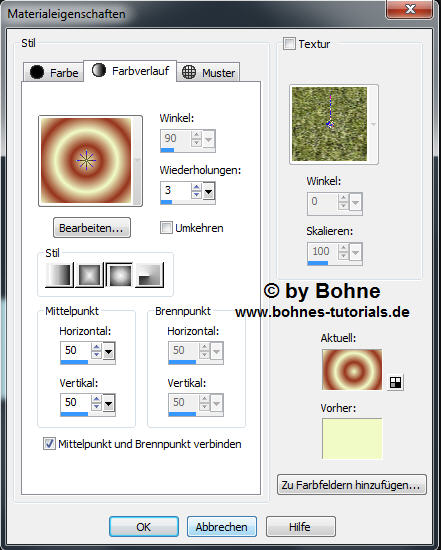Expand the Mittelpunkt Horizontal dropdown
Viewport: 441px width, 550px height.
pyautogui.click(x=108, y=351)
